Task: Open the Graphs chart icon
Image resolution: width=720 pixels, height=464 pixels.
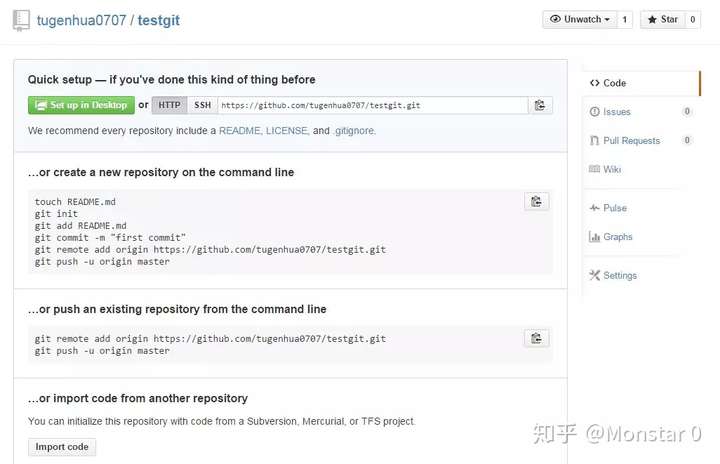Action: coord(595,237)
